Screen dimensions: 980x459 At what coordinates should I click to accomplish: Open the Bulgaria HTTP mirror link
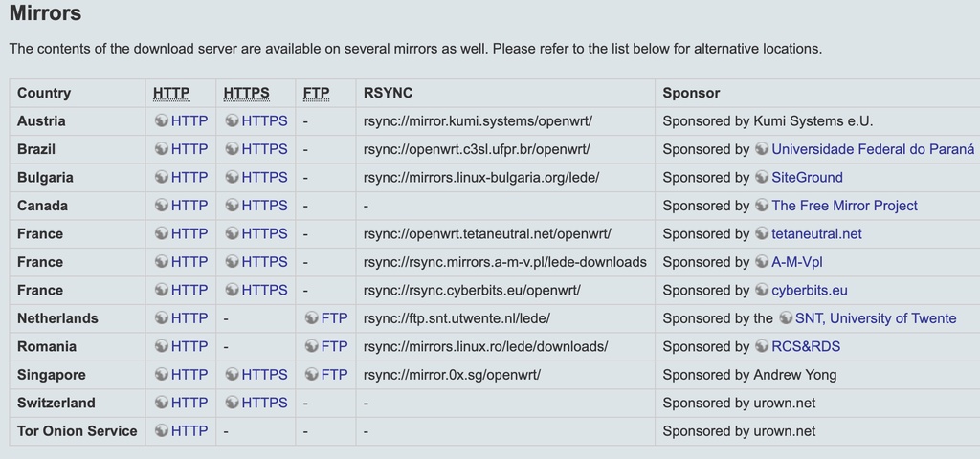189,177
